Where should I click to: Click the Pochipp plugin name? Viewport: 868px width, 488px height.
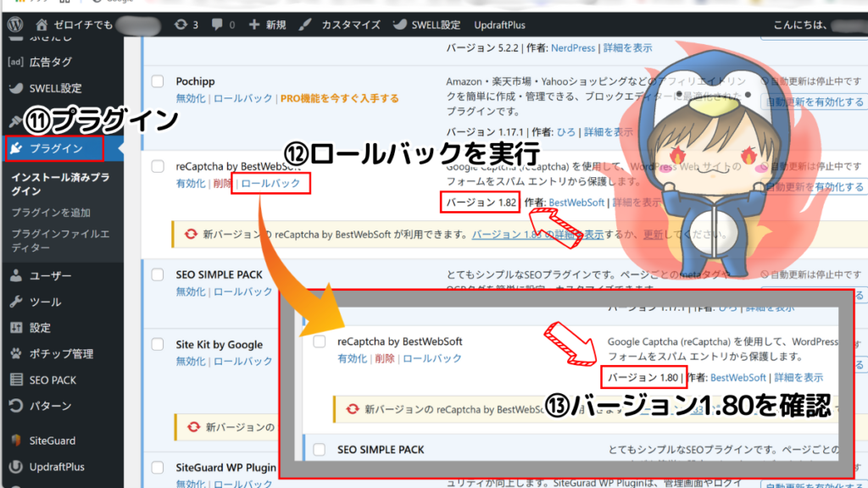(x=196, y=81)
